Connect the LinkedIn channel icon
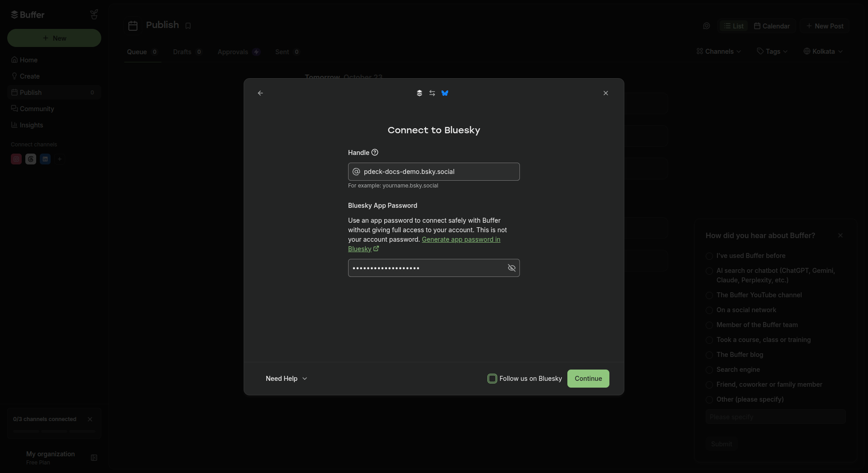This screenshot has height=473, width=868. 45,159
